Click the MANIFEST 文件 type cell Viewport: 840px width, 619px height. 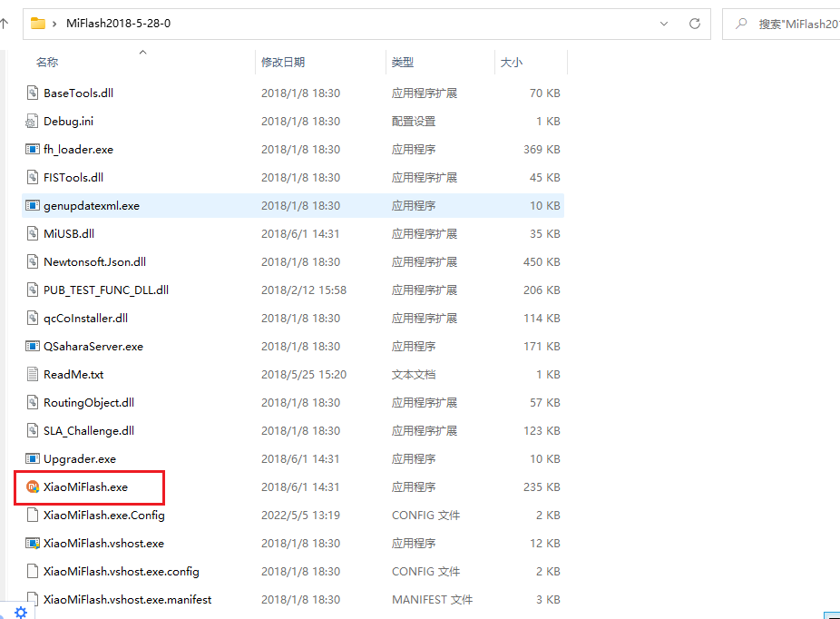coord(433,600)
